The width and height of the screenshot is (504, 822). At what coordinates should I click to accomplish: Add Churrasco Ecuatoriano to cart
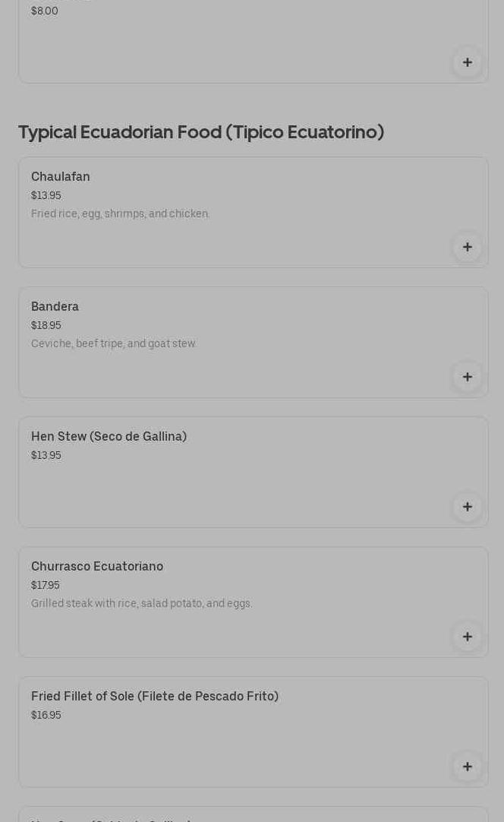pos(467,637)
